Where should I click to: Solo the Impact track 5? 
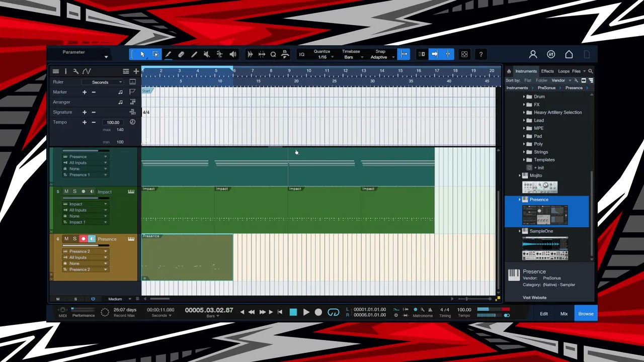pyautogui.click(x=74, y=192)
